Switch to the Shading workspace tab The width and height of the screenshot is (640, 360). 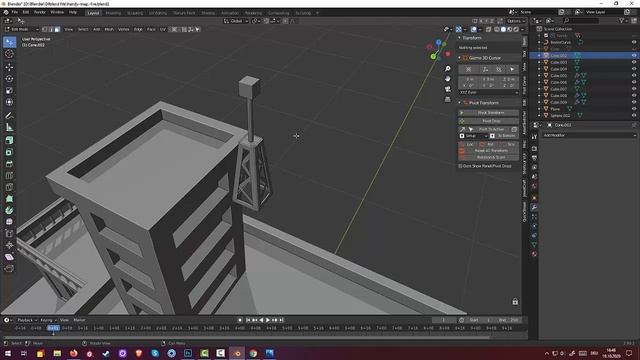pos(208,13)
